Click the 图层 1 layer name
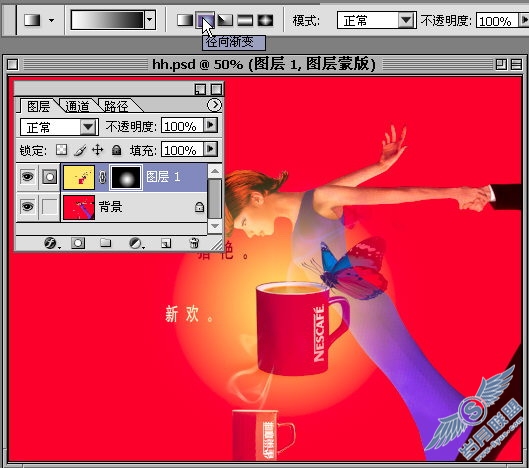The image size is (529, 468). [x=163, y=176]
